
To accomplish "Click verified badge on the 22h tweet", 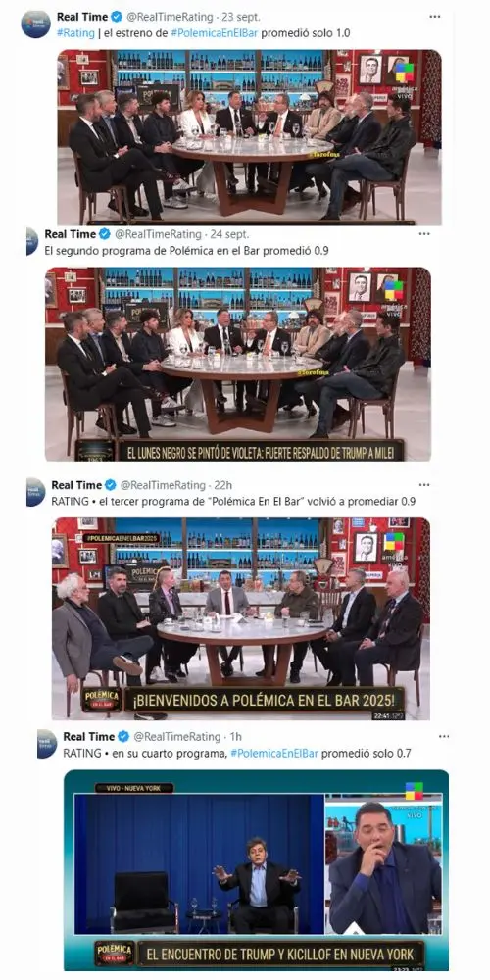I will pyautogui.click(x=111, y=485).
